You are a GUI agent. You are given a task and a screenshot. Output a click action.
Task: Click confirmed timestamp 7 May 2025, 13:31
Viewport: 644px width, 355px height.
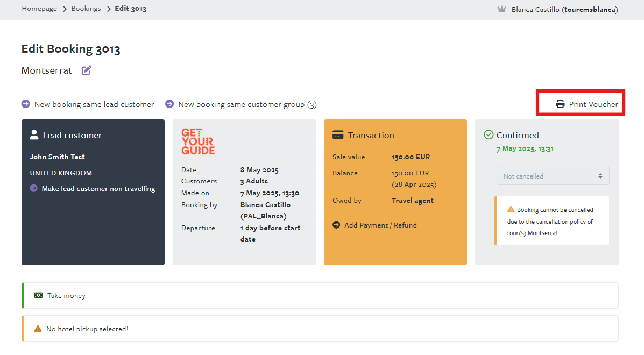tap(525, 148)
